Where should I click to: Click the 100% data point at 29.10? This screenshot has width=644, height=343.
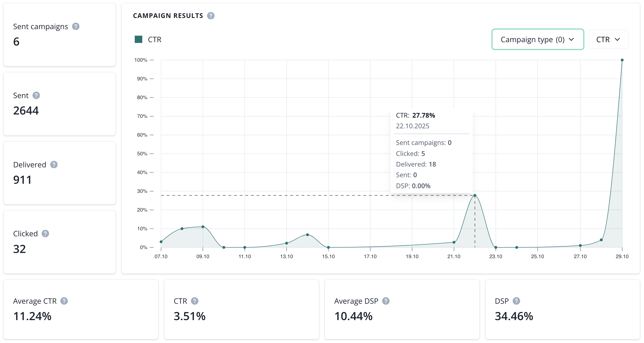(622, 60)
